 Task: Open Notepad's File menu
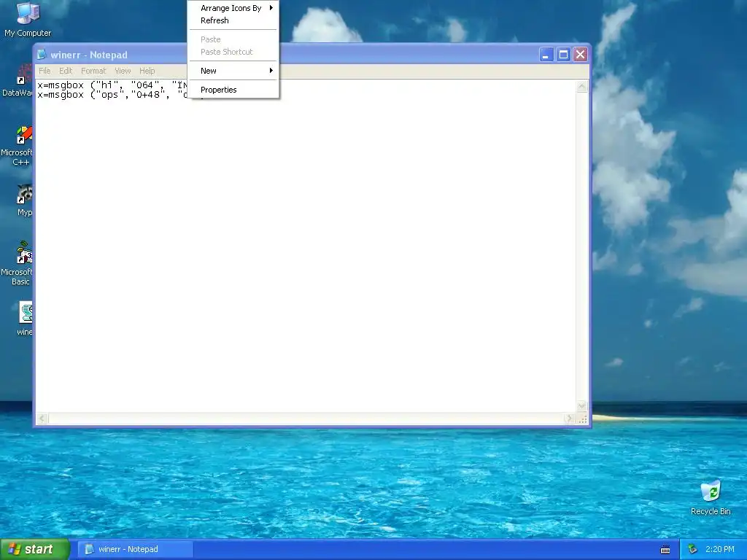(44, 71)
